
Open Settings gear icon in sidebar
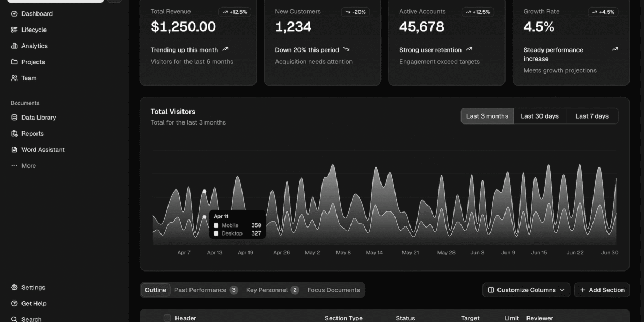(14, 288)
